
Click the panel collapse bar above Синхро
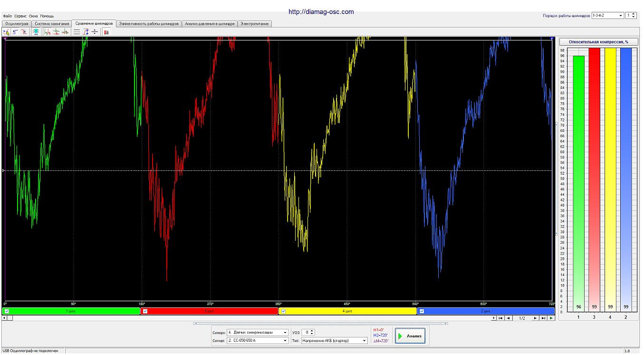(x=321, y=324)
